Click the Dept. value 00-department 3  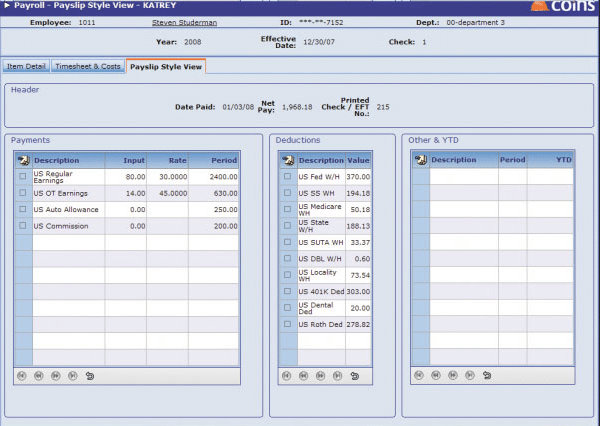click(x=475, y=23)
